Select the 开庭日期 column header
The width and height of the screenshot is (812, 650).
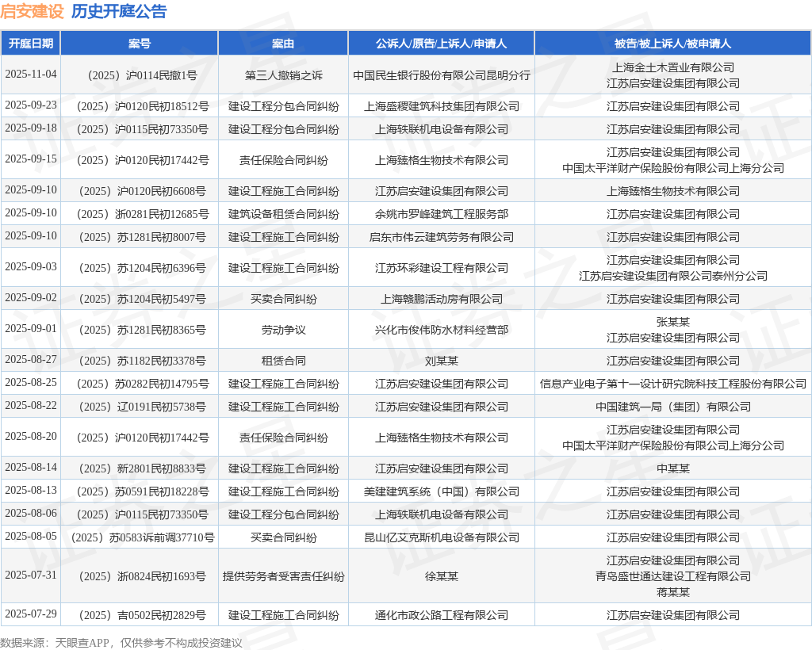point(31,44)
